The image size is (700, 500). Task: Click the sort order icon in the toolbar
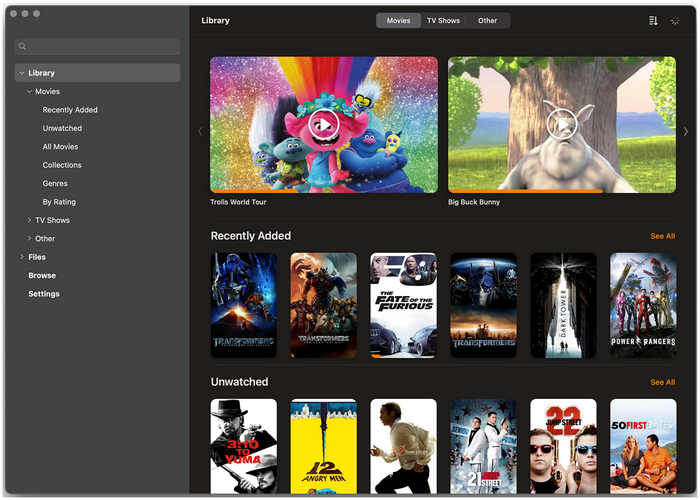click(x=653, y=20)
